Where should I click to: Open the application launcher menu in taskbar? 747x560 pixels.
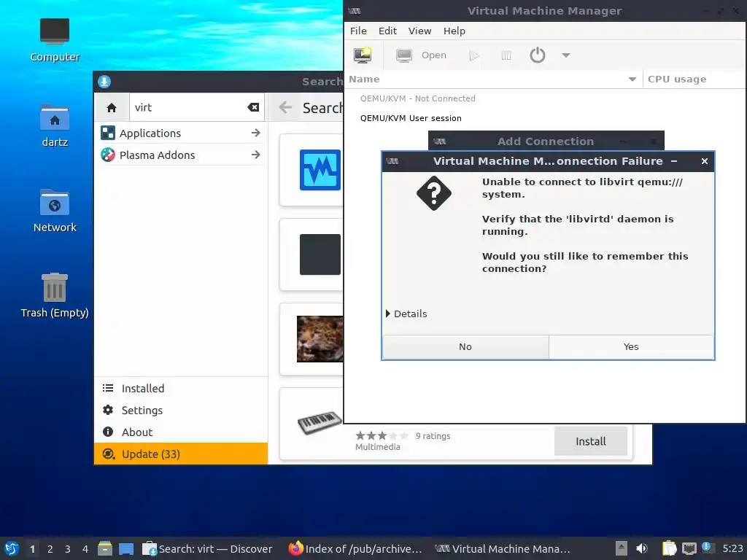(12, 549)
